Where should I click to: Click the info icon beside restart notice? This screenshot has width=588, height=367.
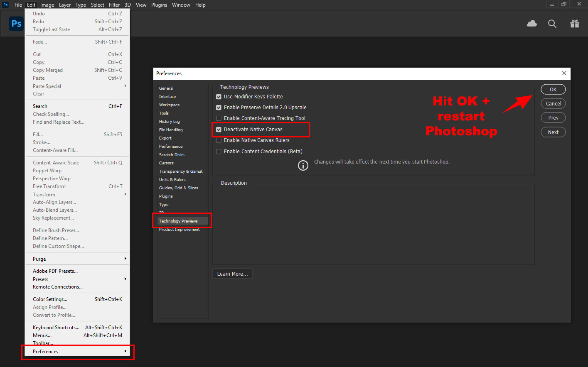click(x=303, y=165)
